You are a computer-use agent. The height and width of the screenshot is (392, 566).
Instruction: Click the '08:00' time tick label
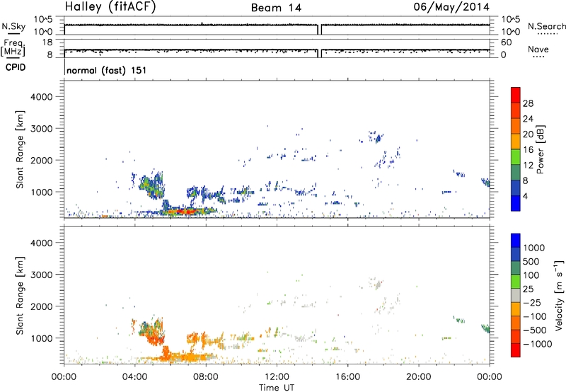pos(206,377)
